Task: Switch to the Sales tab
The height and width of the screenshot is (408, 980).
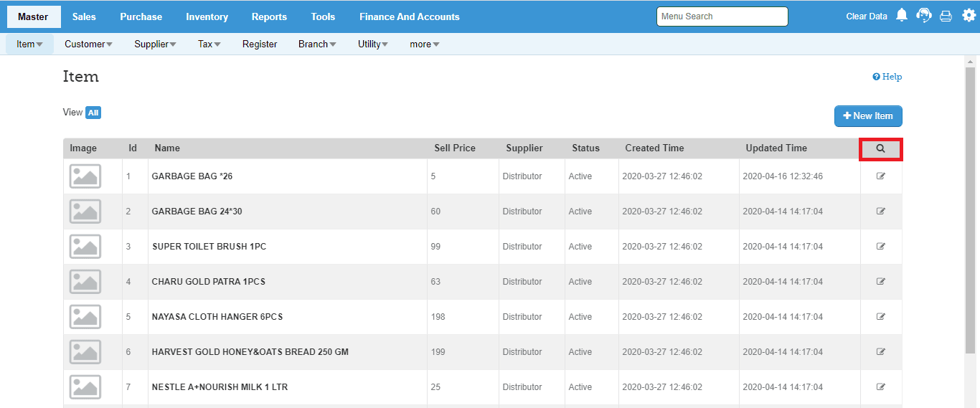Action: tap(84, 16)
